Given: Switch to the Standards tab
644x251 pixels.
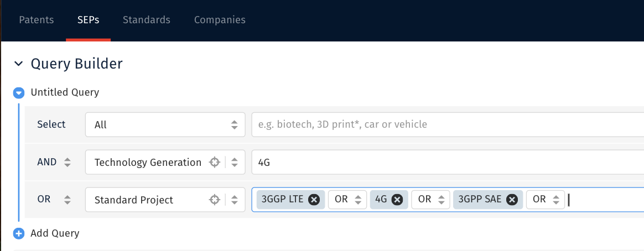Looking at the screenshot, I should (x=146, y=20).
